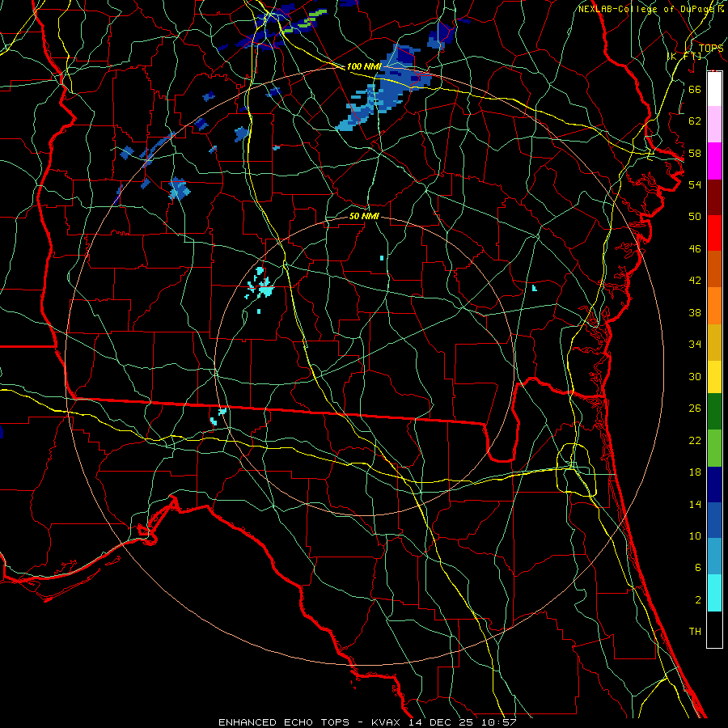Select the 'K FT' units label
Image resolution: width=728 pixels, height=728 pixels.
pyautogui.click(x=684, y=56)
